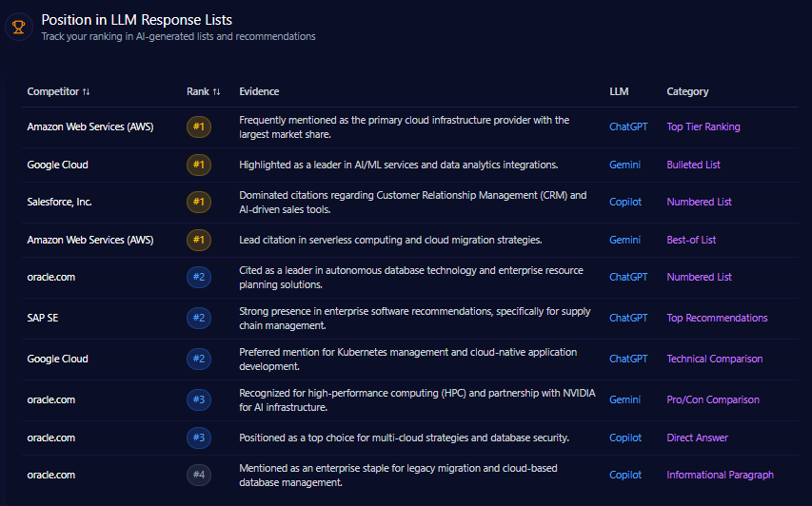Select the SAP SE competitor row

coord(43,318)
